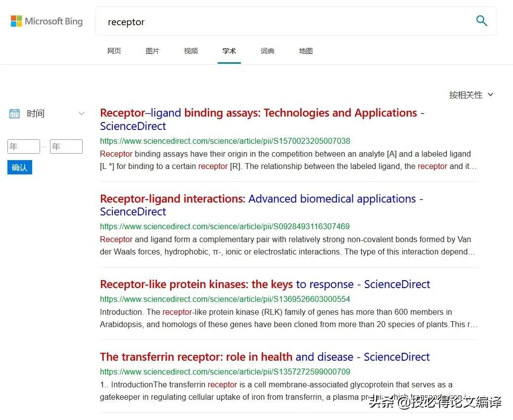This screenshot has width=513, height=420.
Task: Click the 时间 filter label
Action: pos(36,114)
